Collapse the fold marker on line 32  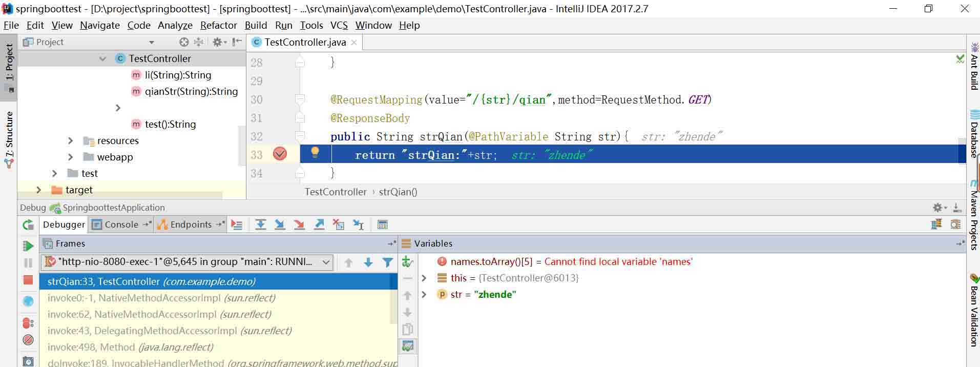tap(300, 136)
